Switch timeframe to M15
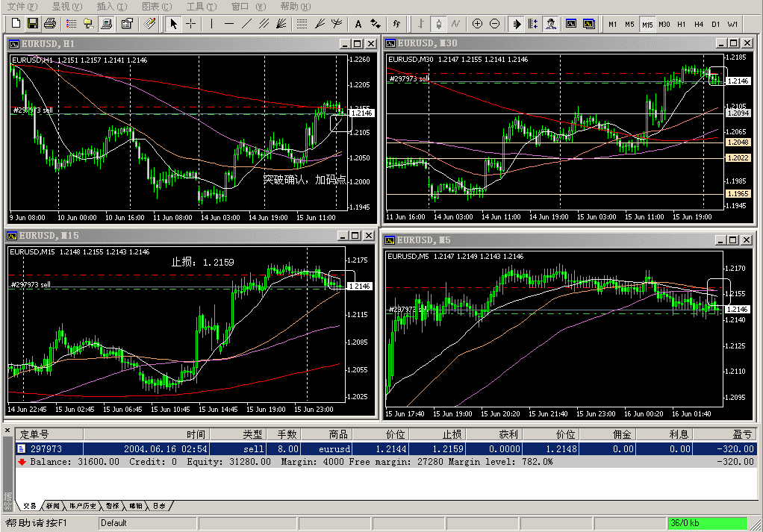This screenshot has width=763, height=532. tap(647, 24)
